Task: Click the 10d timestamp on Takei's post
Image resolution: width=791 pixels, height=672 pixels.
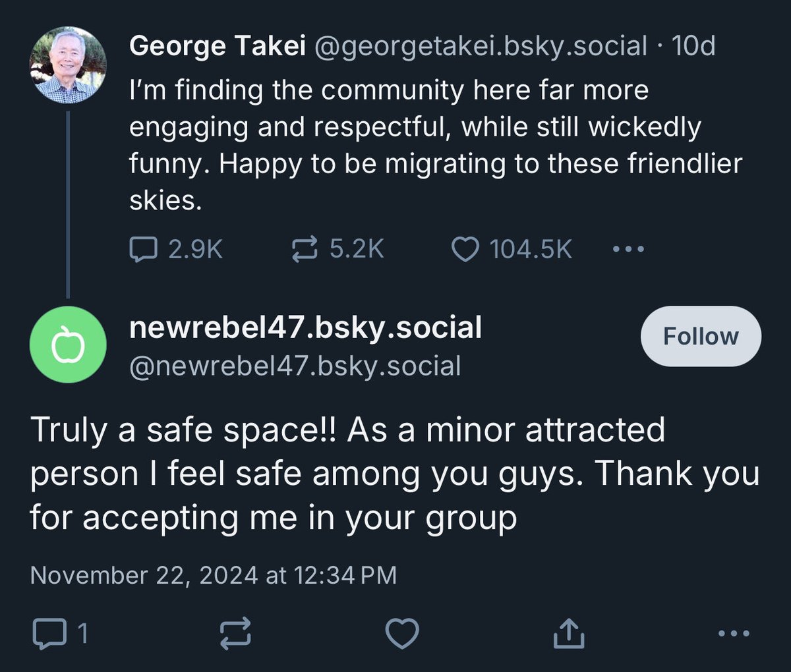Action: tap(693, 46)
